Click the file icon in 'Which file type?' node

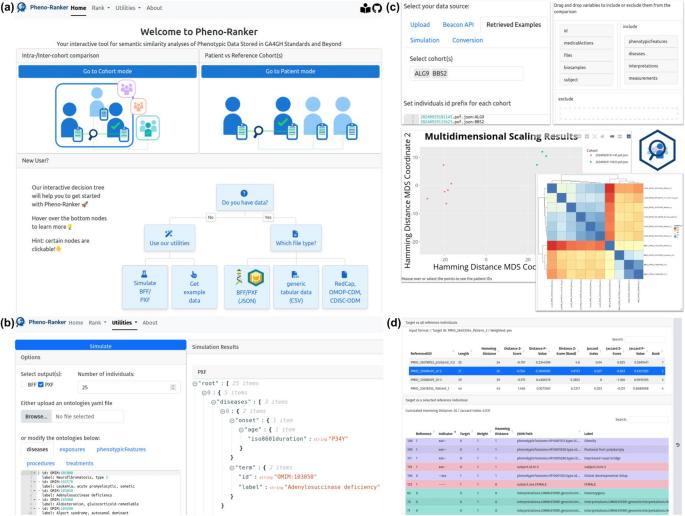coord(295,234)
